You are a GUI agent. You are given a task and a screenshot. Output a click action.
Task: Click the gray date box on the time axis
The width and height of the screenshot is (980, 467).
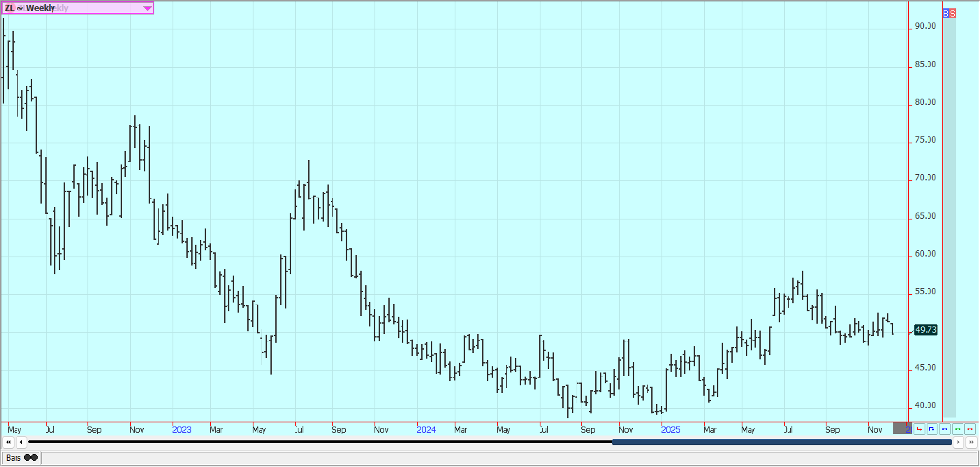[x=900, y=428]
